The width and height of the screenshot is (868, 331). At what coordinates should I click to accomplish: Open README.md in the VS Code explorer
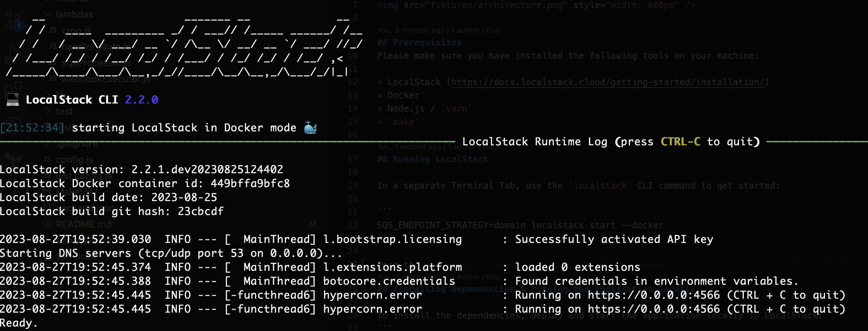83,224
